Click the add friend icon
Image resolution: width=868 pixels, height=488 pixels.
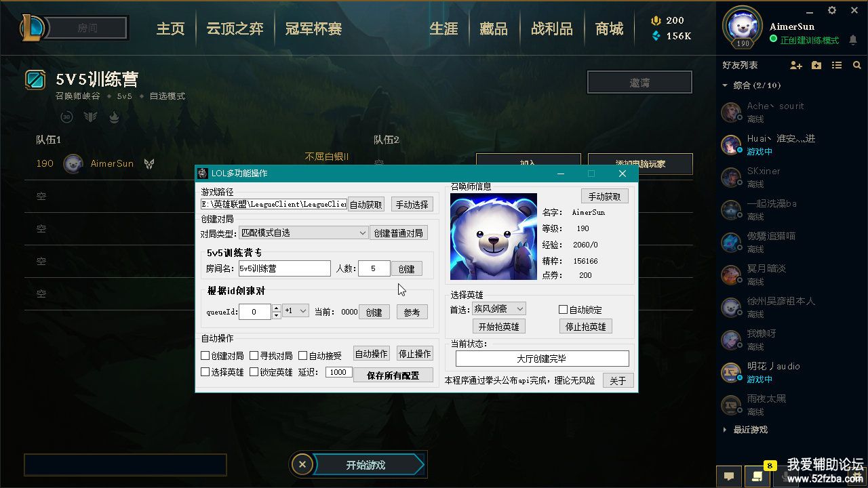796,65
